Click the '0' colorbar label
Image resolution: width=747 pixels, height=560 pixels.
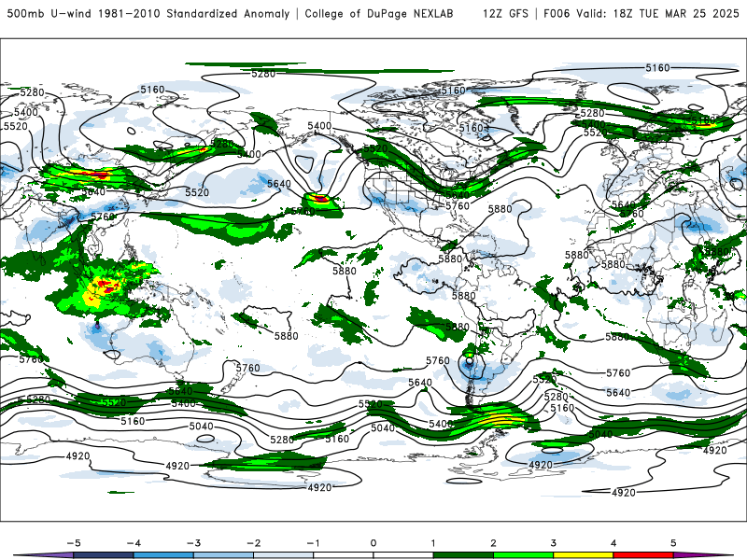click(x=373, y=543)
